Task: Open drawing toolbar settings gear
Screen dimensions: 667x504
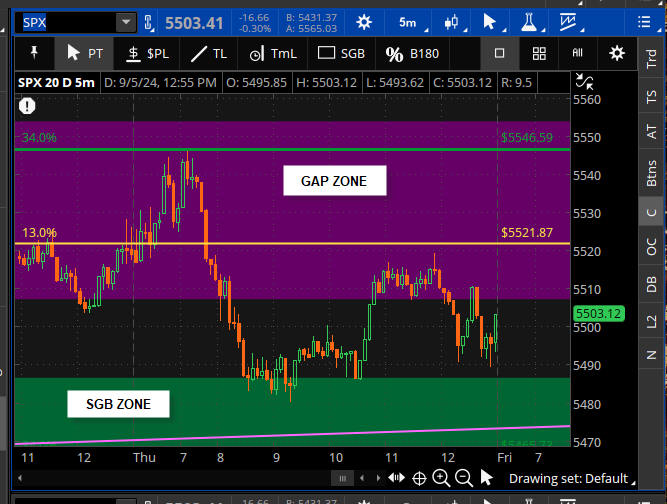Action: click(616, 53)
